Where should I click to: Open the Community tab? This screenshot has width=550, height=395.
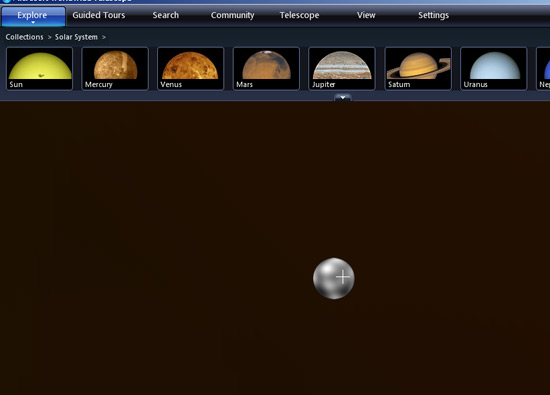click(232, 15)
